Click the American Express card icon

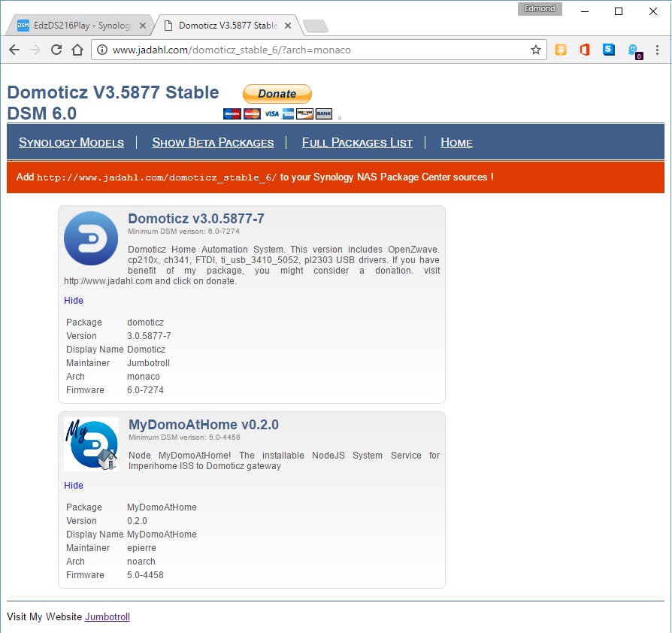pyautogui.click(x=289, y=114)
